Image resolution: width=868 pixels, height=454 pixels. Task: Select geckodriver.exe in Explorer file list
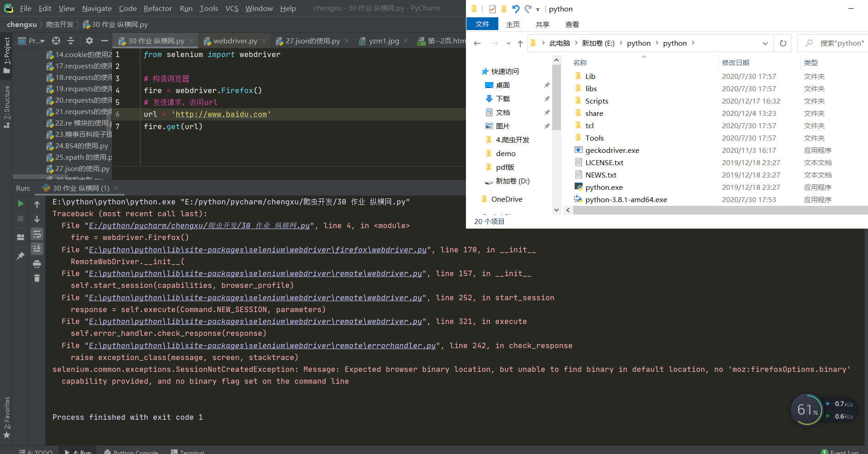pos(612,150)
